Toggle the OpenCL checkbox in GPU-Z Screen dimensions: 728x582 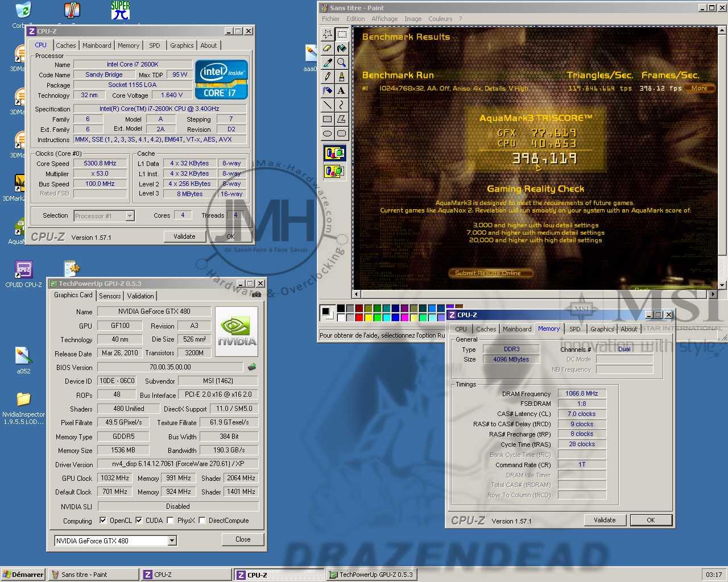(x=103, y=520)
